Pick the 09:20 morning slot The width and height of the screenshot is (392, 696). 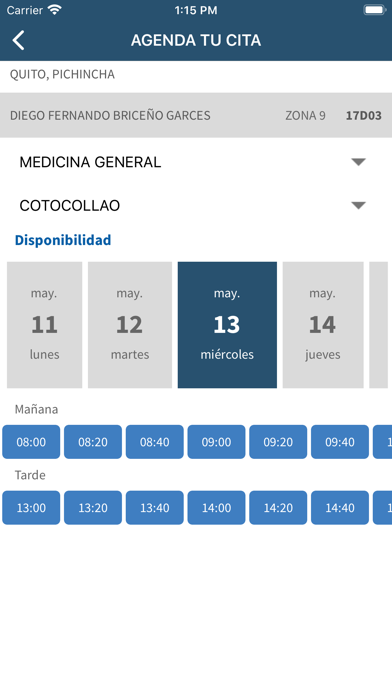tap(278, 442)
